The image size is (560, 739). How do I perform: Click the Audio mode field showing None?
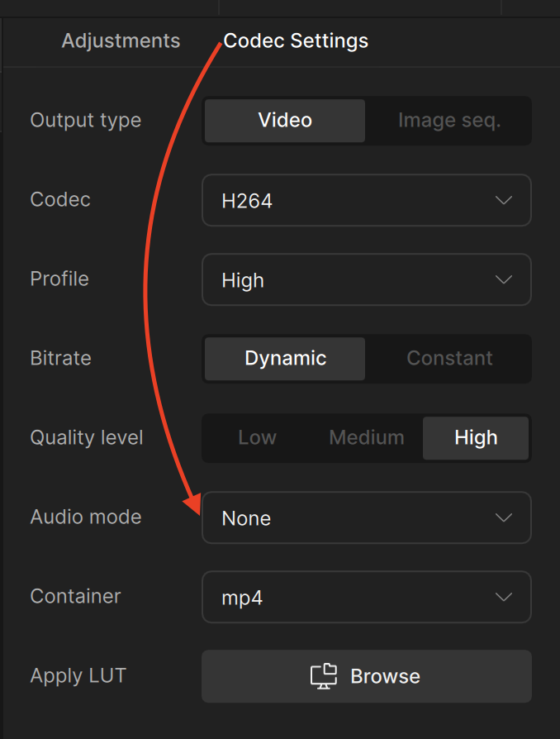(x=367, y=517)
